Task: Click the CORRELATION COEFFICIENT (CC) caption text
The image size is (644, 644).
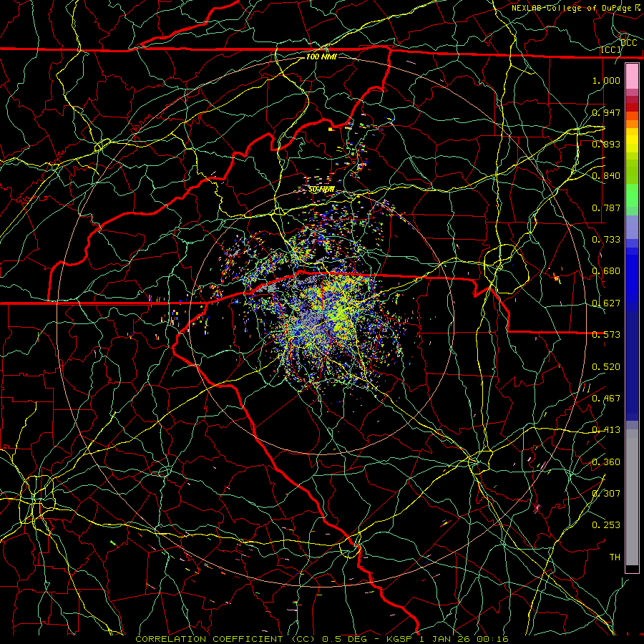Action: pyautogui.click(x=225, y=639)
